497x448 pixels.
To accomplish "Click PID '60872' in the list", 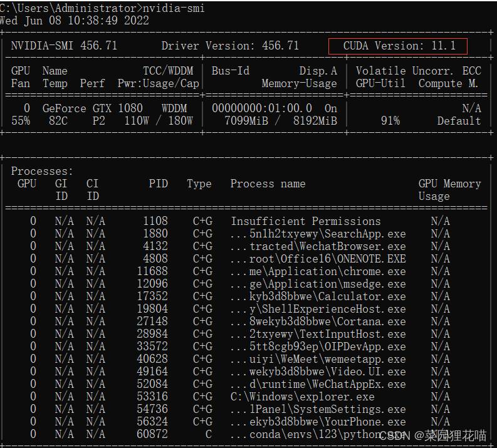I will 152,434.
